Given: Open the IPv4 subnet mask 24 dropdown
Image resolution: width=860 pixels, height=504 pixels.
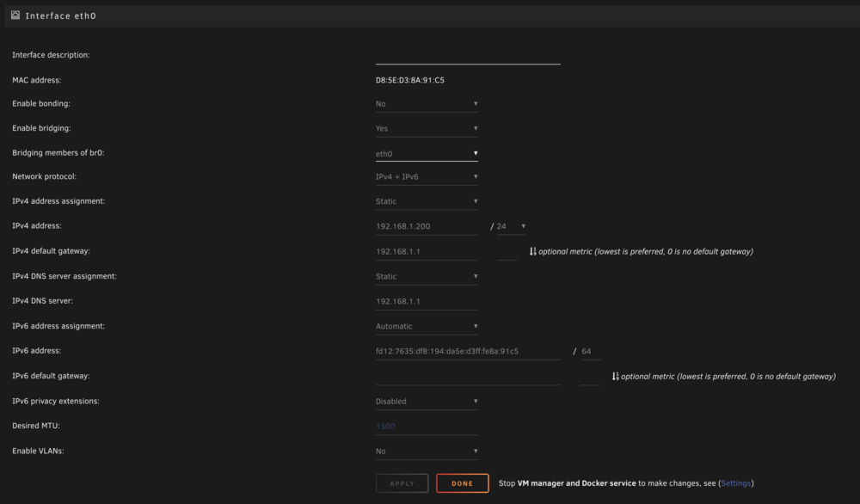Looking at the screenshot, I should (x=511, y=226).
